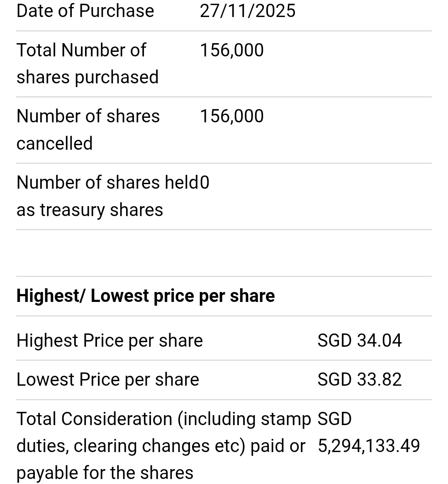The image size is (448, 484).
Task: Click Total Number of shares purchased label
Action: click(88, 63)
